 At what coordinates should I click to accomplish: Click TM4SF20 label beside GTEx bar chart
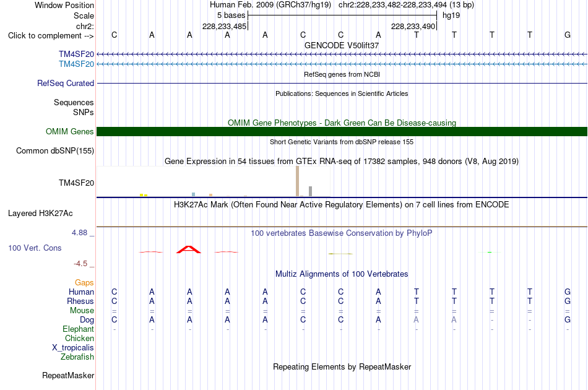pyautogui.click(x=77, y=183)
